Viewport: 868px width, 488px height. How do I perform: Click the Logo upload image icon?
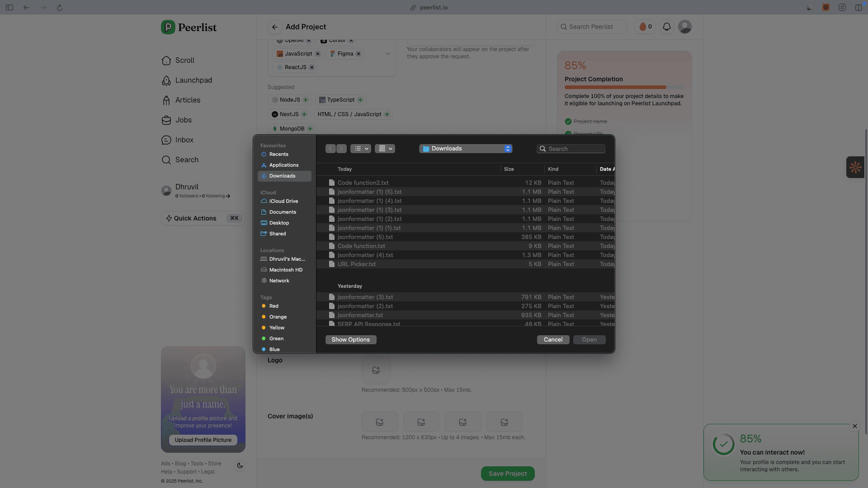376,370
